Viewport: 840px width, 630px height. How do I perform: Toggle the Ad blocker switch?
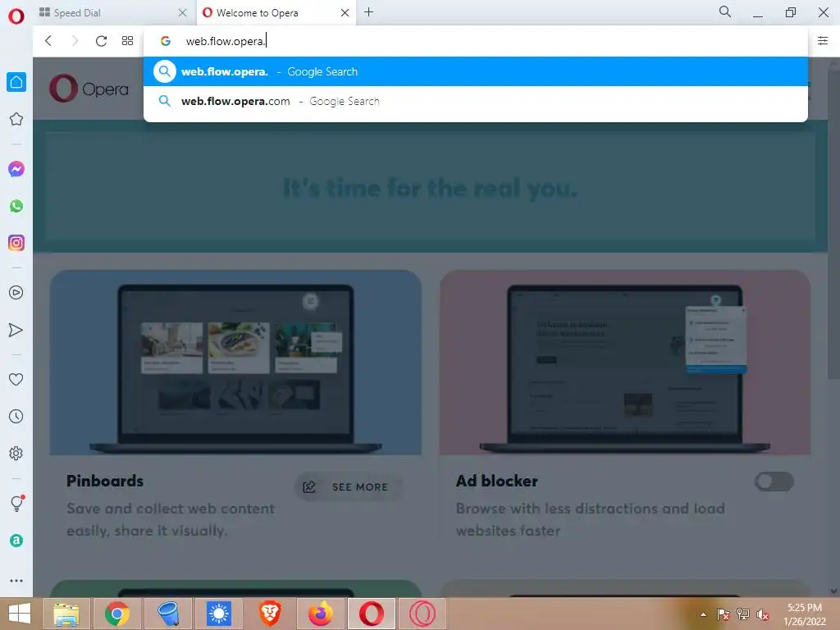click(x=774, y=481)
